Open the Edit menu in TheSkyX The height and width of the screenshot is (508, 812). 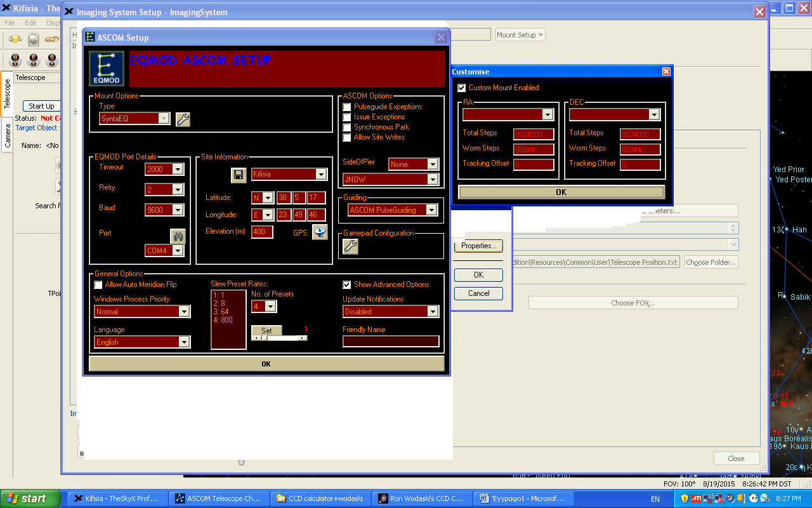tap(30, 23)
